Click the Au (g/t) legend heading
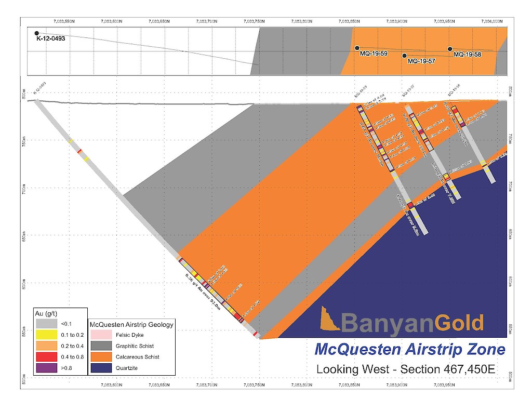532x411 pixels. point(46,313)
